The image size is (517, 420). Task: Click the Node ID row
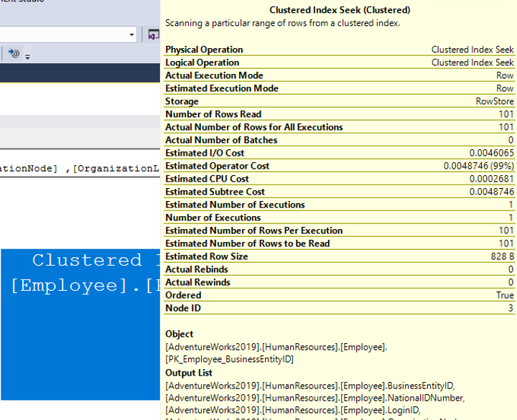[x=339, y=308]
